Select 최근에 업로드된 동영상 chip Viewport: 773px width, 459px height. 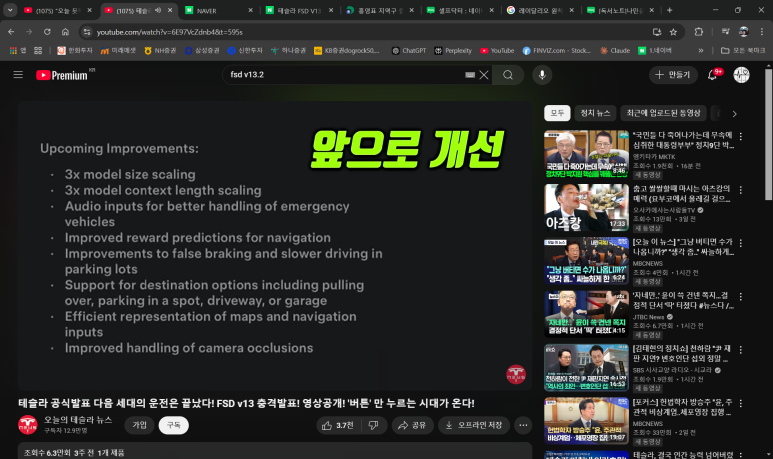click(663, 113)
